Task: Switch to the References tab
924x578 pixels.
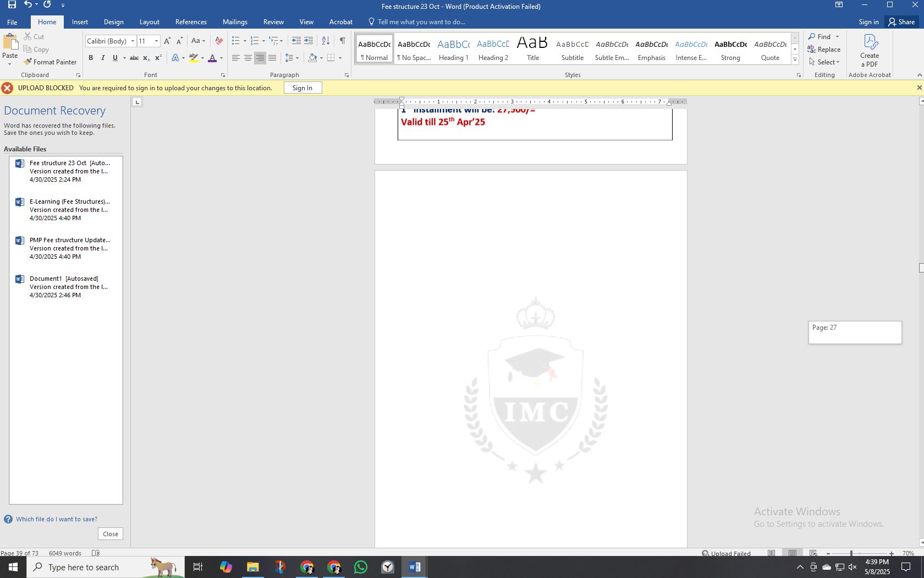Action: pyautogui.click(x=191, y=22)
